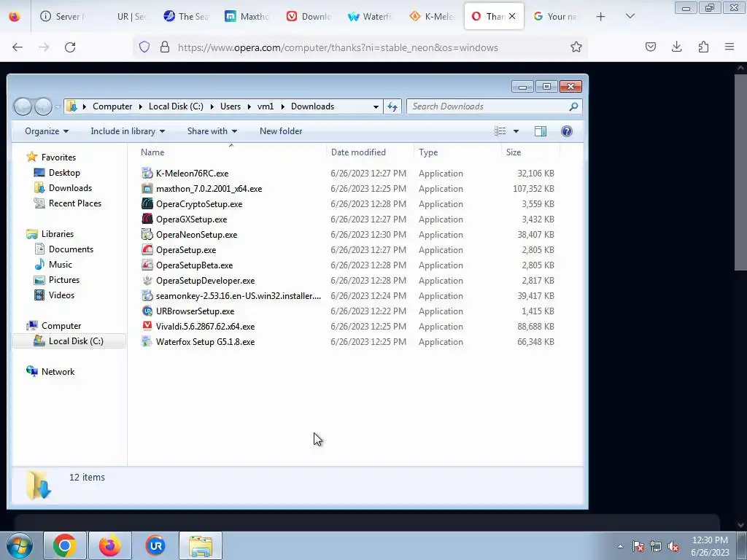The image size is (747, 560).
Task: Open the Include in library dropdown
Action: tap(128, 131)
